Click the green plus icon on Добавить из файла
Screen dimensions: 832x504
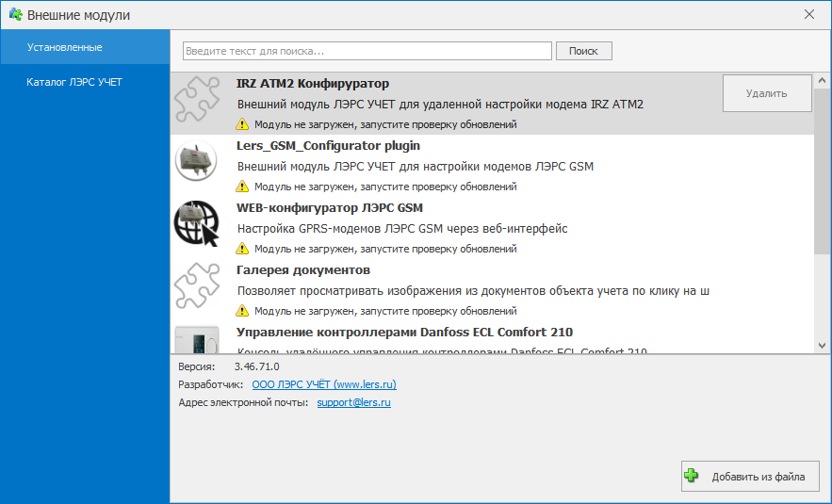(692, 476)
